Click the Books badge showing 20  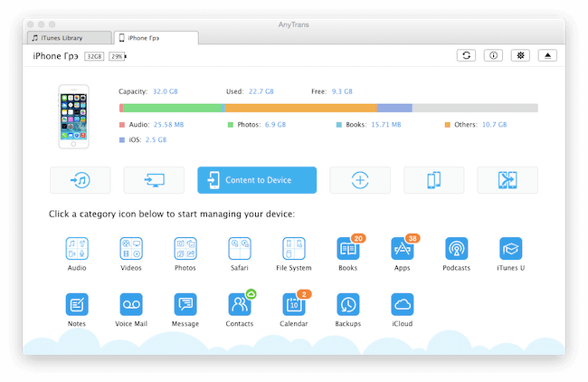(358, 238)
